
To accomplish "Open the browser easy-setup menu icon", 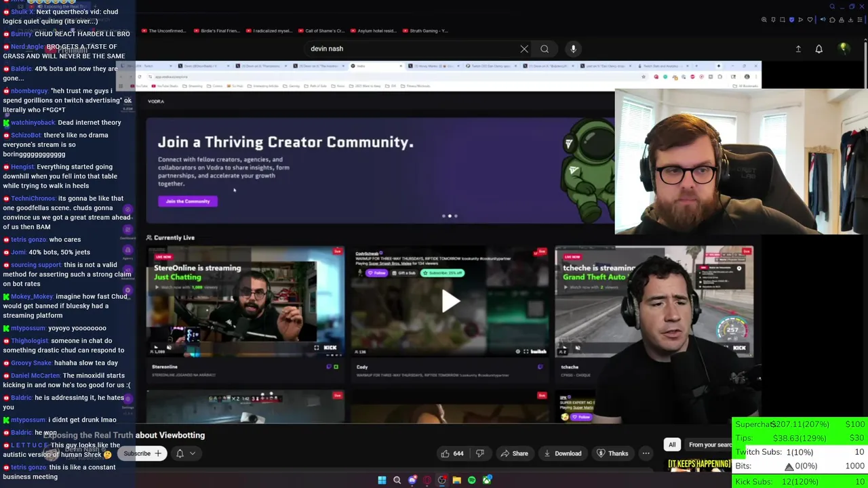I will (x=859, y=20).
